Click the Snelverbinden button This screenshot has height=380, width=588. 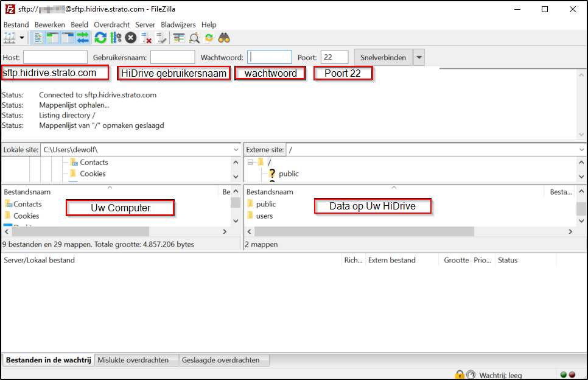(383, 57)
